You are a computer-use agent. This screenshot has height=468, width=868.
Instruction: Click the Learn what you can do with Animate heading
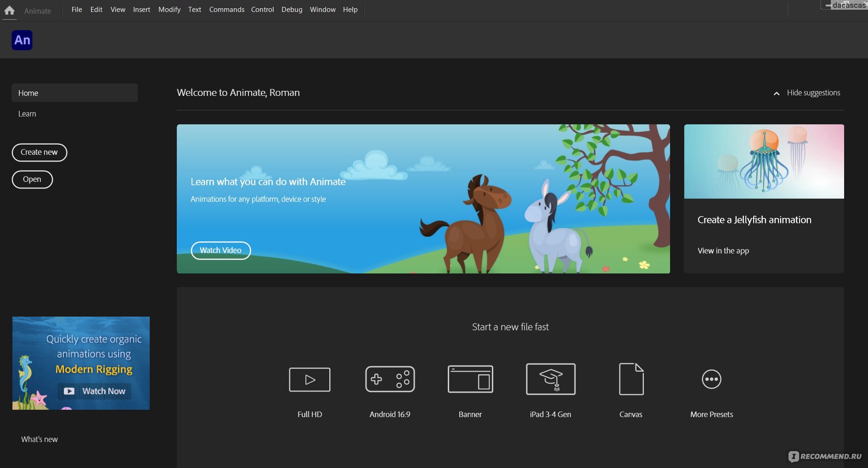[268, 182]
